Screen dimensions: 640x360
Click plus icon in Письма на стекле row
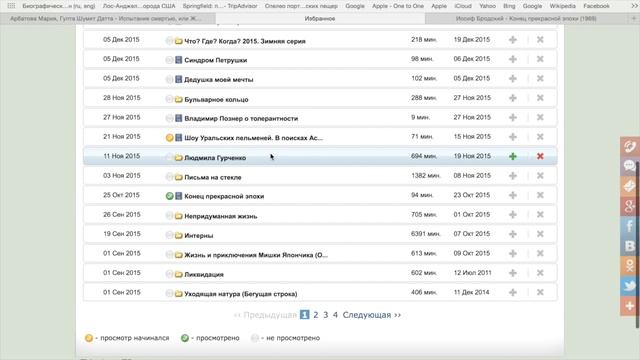513,176
